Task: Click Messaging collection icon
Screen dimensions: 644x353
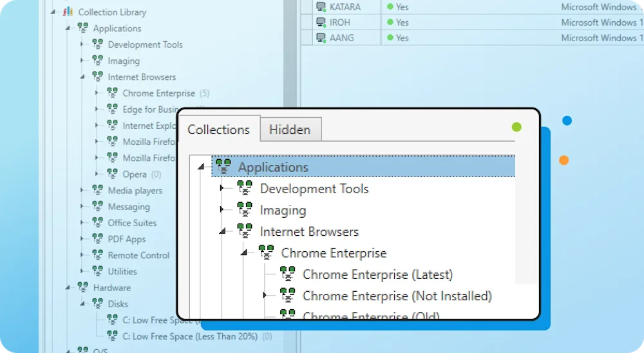Action: coord(98,206)
